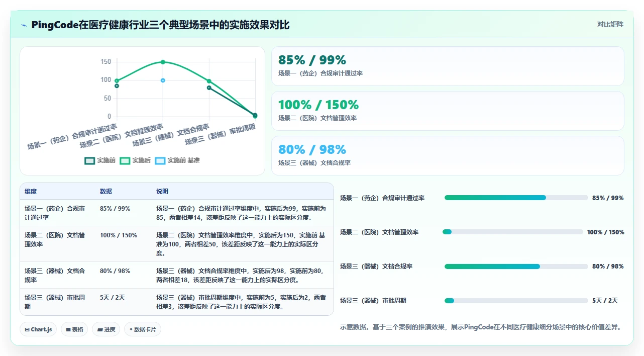Viewport: 644px width, 356px height.
Task: Click the 80% / 98% data card
Action: pos(448,156)
